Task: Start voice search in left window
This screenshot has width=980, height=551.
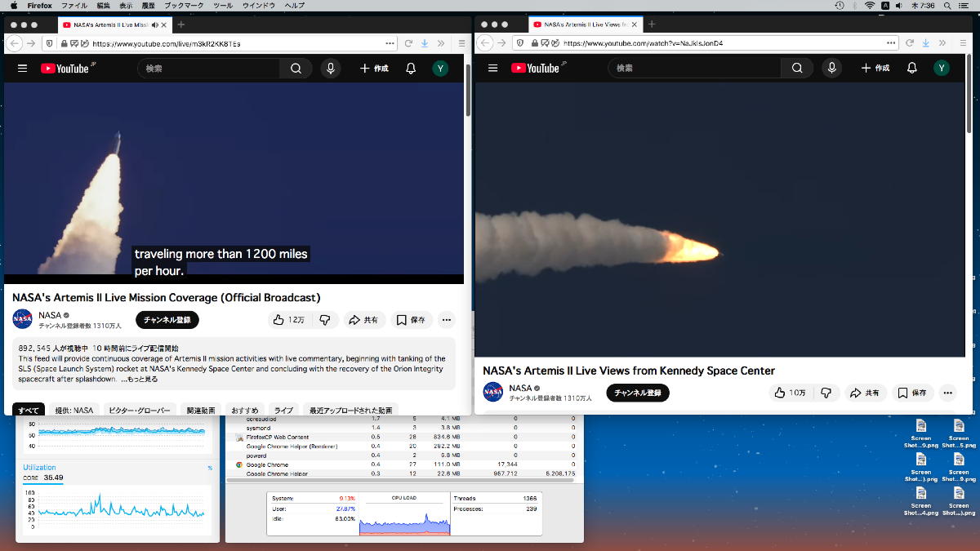Action: coord(331,69)
